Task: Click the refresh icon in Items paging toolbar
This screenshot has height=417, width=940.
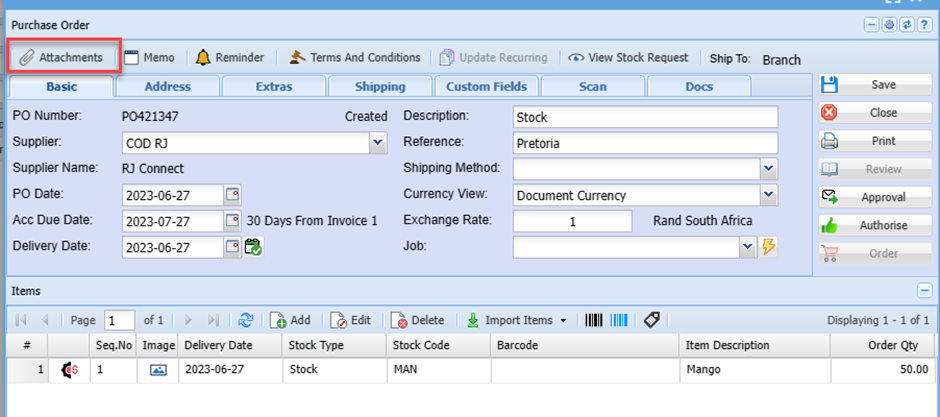Action: [x=246, y=320]
